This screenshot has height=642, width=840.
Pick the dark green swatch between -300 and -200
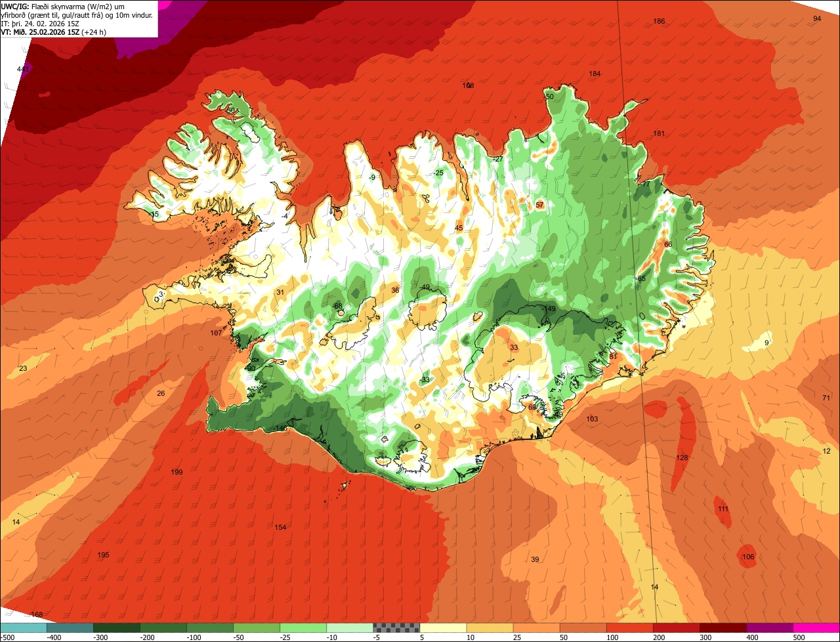click(116, 628)
